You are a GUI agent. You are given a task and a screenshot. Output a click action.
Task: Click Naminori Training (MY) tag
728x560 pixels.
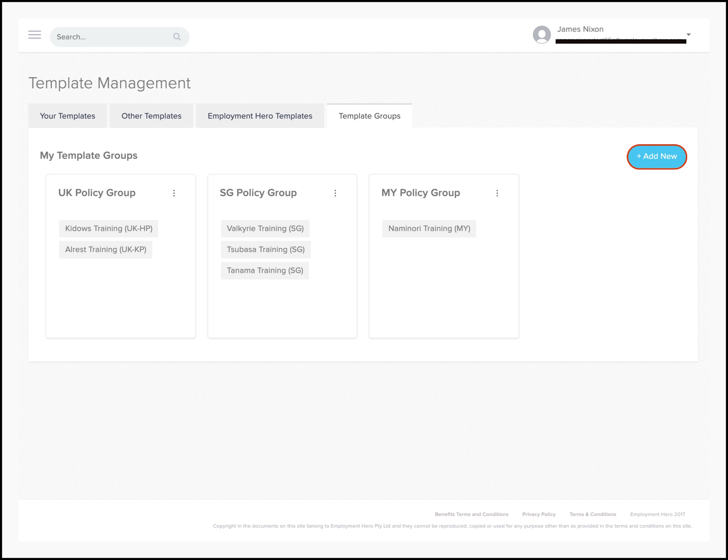[429, 229]
